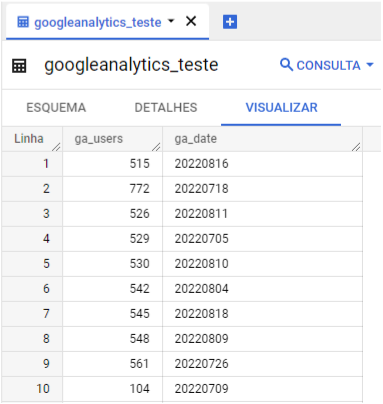The height and width of the screenshot is (404, 383).
Task: Select date cell 20220816
Action: [263, 164]
